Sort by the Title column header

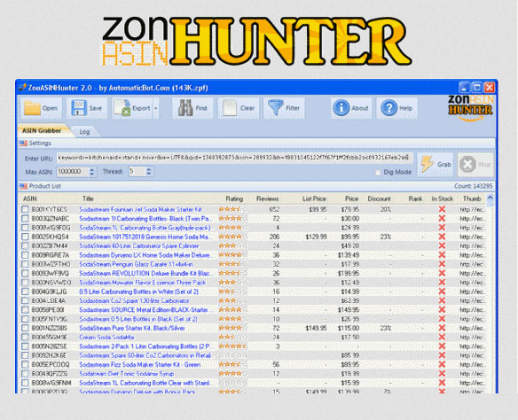88,199
